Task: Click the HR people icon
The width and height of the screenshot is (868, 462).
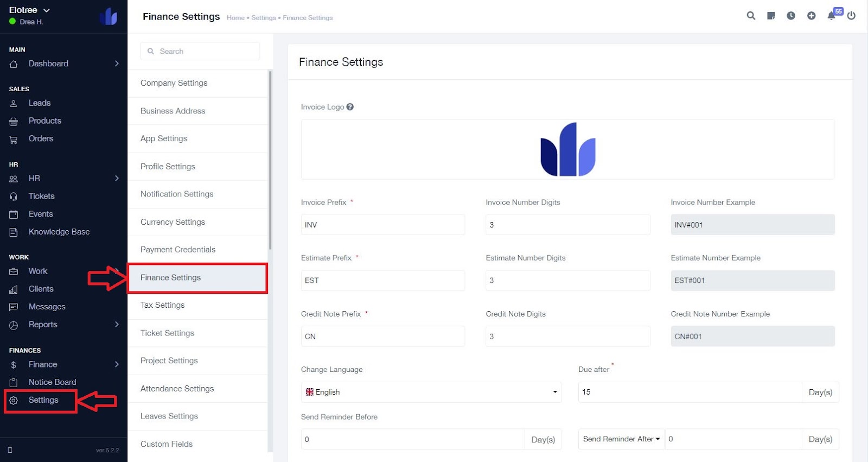Action: click(x=14, y=179)
